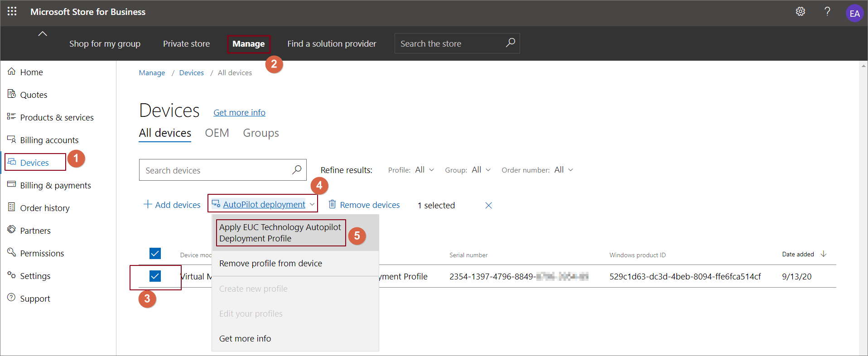Clear selection with the X icon
Image resolution: width=868 pixels, height=356 pixels.
(x=488, y=205)
